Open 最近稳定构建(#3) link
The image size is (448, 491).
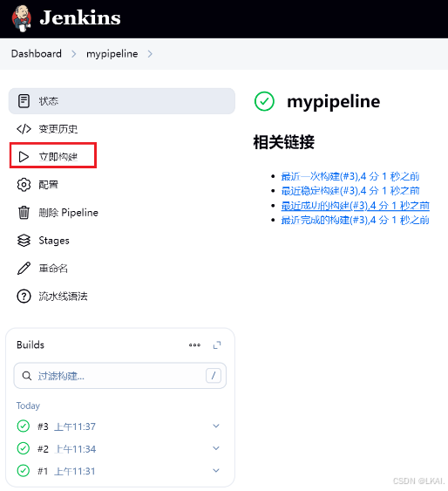point(350,191)
